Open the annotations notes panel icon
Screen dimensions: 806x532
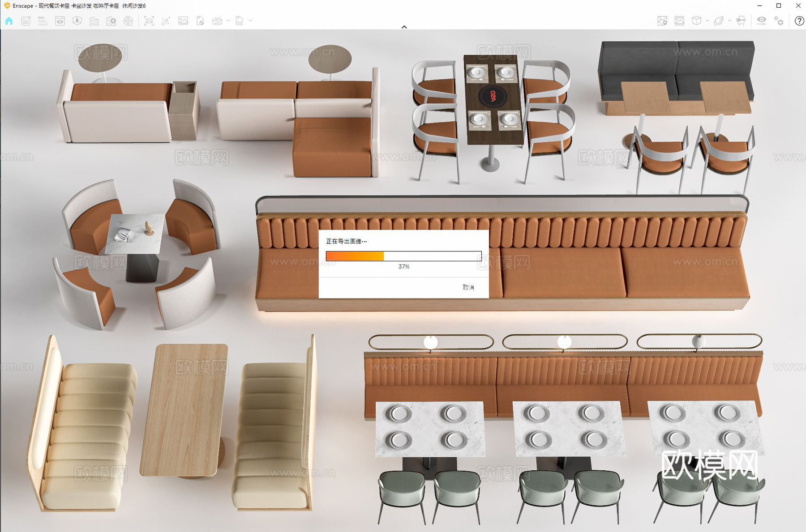tap(26, 21)
